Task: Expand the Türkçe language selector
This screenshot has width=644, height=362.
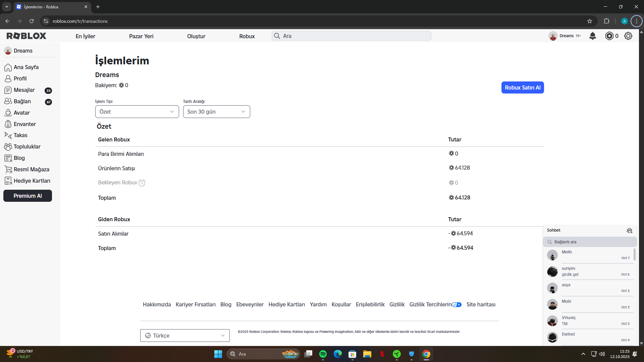Action: [185, 336]
